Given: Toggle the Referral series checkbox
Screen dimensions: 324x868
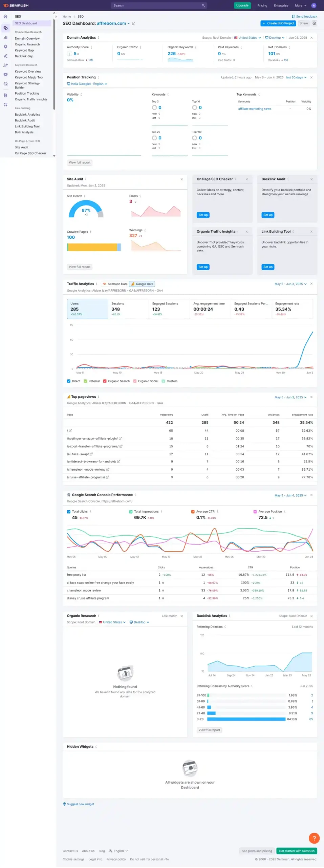Looking at the screenshot, I should click(x=85, y=381).
